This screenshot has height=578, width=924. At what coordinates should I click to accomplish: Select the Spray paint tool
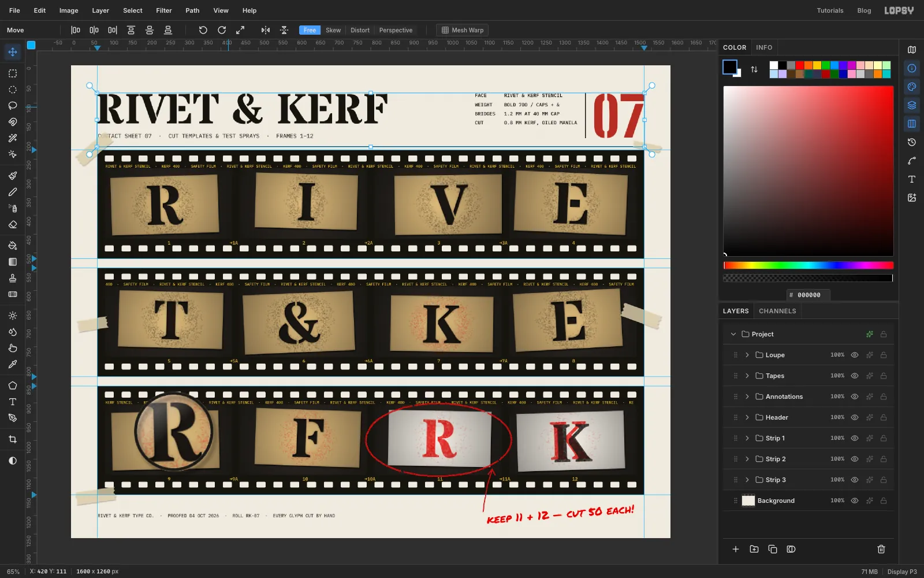[13, 208]
